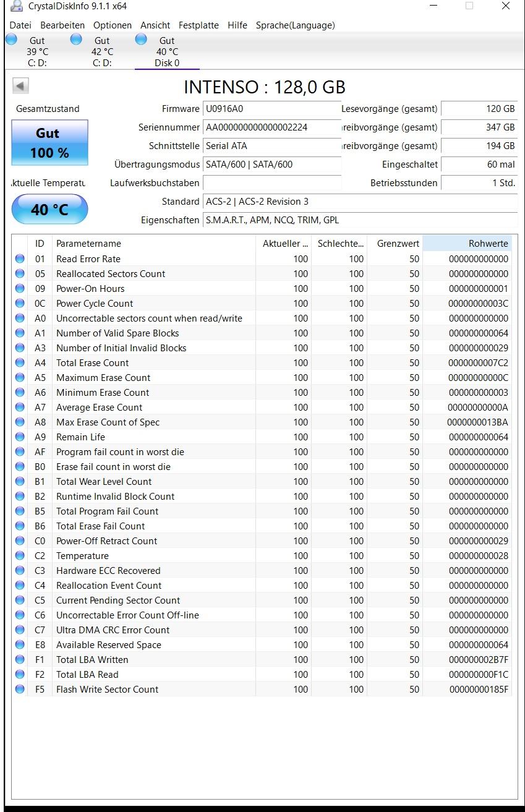Click the Grenzwert column header
525x812 pixels.
(395, 244)
